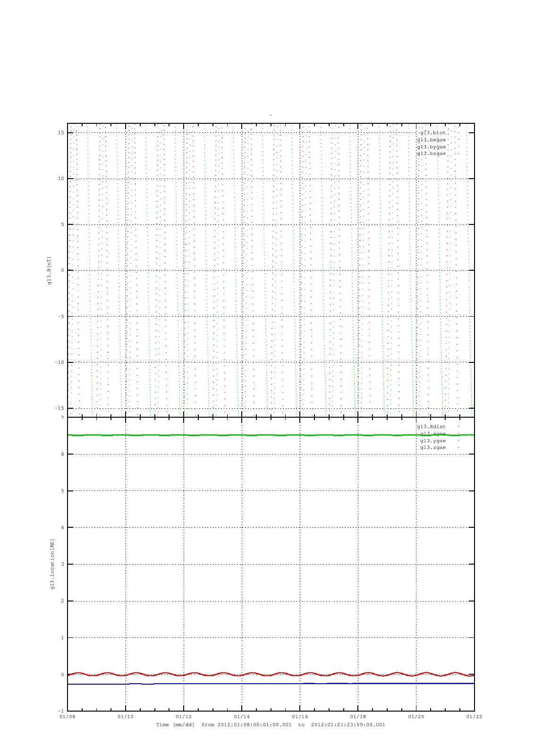Click the g13.btot legend entry

(432, 133)
